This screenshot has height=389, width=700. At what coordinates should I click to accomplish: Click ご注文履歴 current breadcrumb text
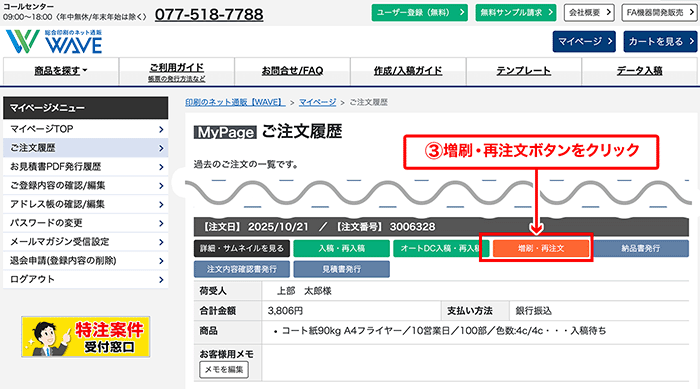tap(368, 102)
